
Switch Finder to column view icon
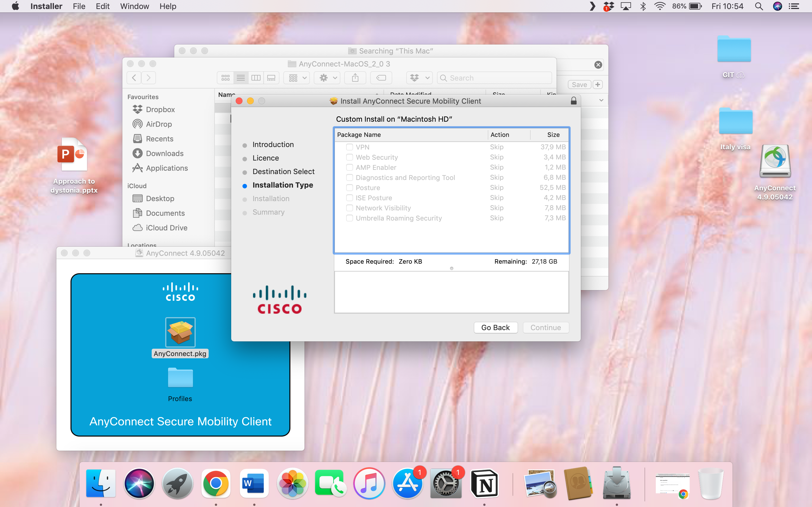tap(256, 78)
